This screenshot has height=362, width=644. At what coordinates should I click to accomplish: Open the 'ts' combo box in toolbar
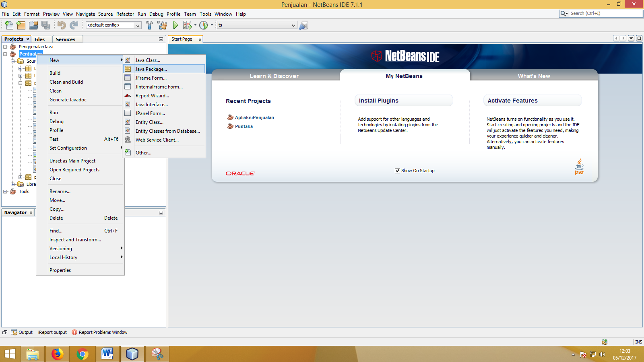[257, 25]
